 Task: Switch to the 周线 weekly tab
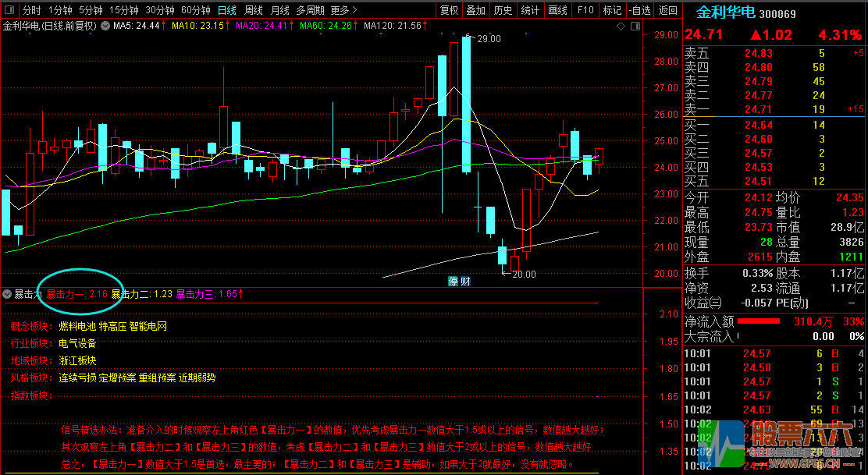254,10
